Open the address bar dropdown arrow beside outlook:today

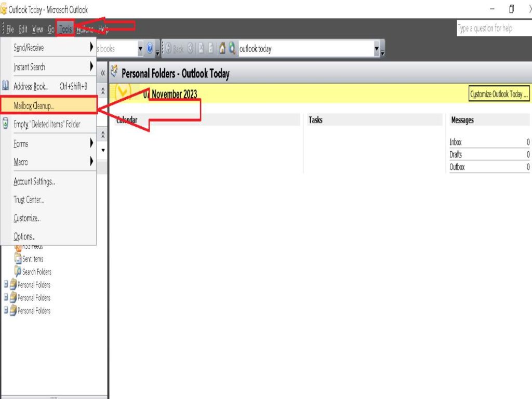click(x=377, y=48)
